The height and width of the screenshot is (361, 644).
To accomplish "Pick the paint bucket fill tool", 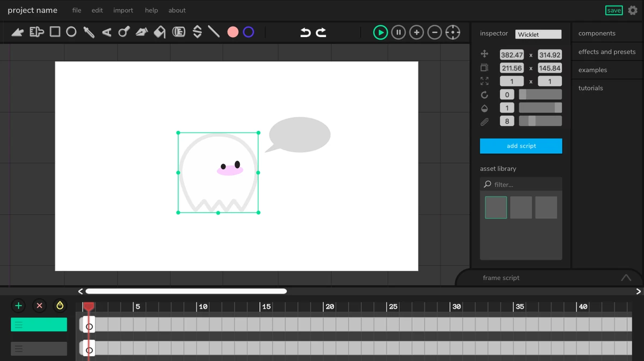I will 159,32.
